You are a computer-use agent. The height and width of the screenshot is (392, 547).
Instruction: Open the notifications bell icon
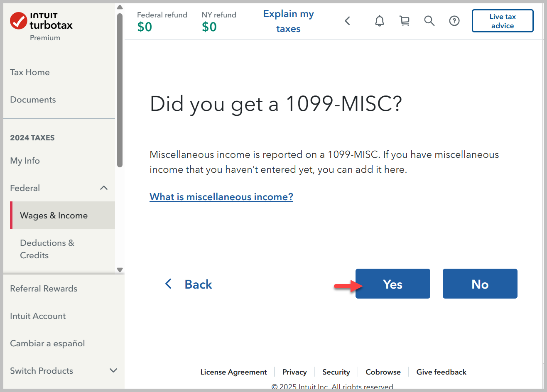coord(380,21)
